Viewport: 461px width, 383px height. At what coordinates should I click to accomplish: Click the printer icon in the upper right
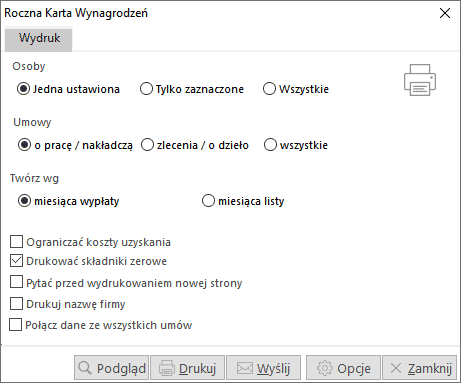(x=420, y=80)
